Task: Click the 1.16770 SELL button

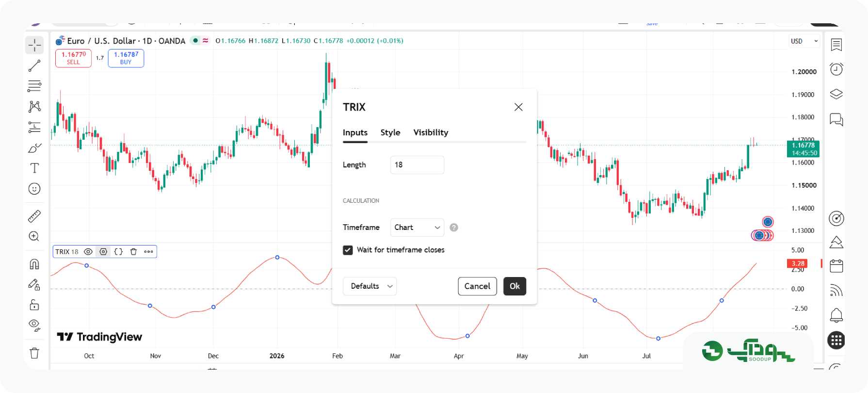Action: (73, 58)
